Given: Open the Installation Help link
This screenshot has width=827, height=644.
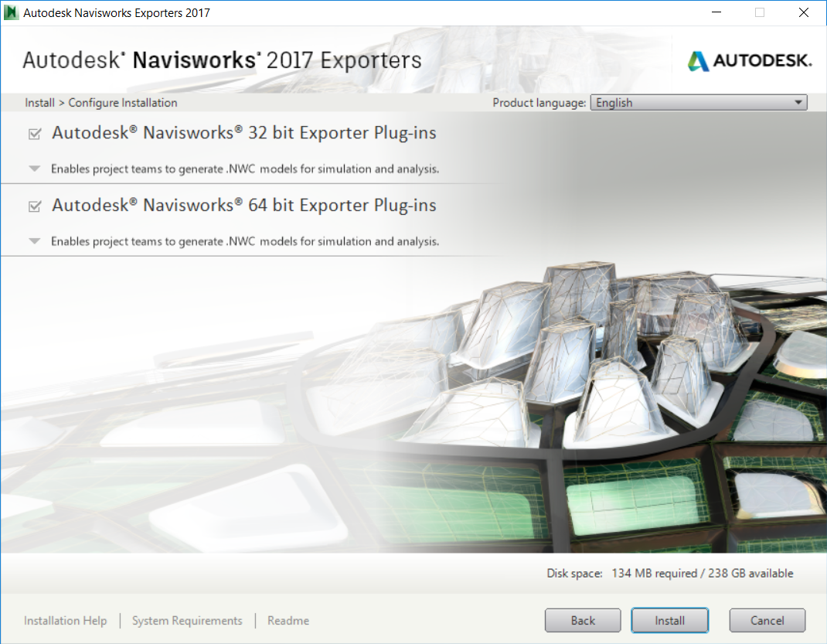Looking at the screenshot, I should [x=66, y=621].
